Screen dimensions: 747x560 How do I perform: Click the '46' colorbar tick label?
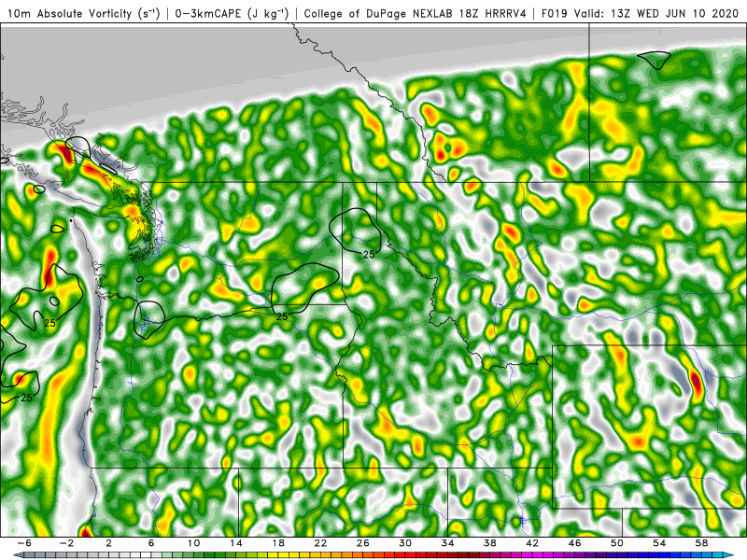click(x=575, y=543)
